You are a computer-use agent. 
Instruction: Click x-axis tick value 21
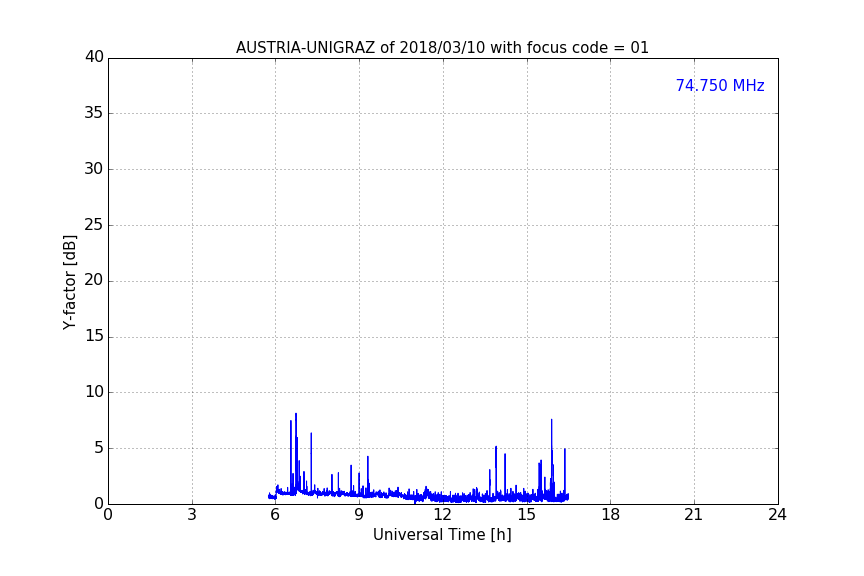694,515
